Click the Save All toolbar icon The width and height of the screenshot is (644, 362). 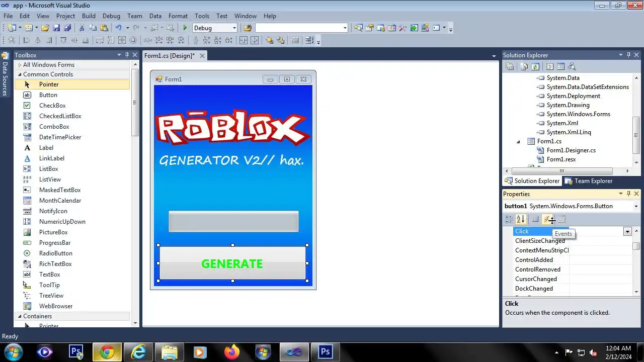(x=67, y=28)
